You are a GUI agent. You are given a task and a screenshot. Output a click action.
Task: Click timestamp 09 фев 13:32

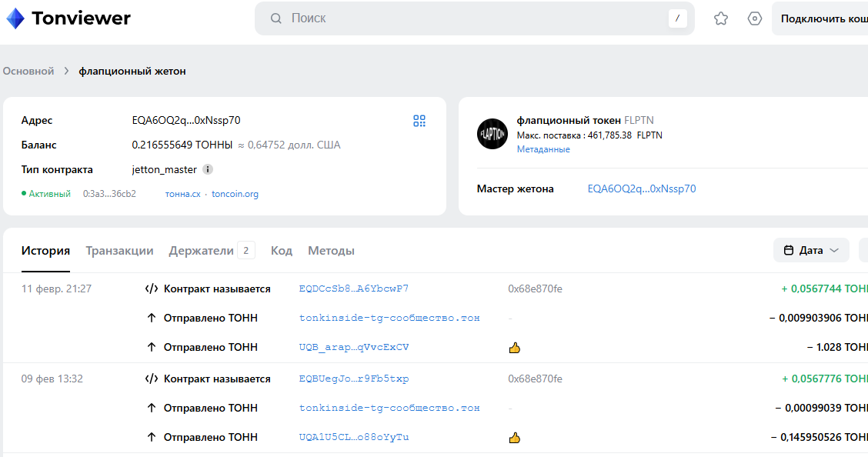pyautogui.click(x=52, y=379)
